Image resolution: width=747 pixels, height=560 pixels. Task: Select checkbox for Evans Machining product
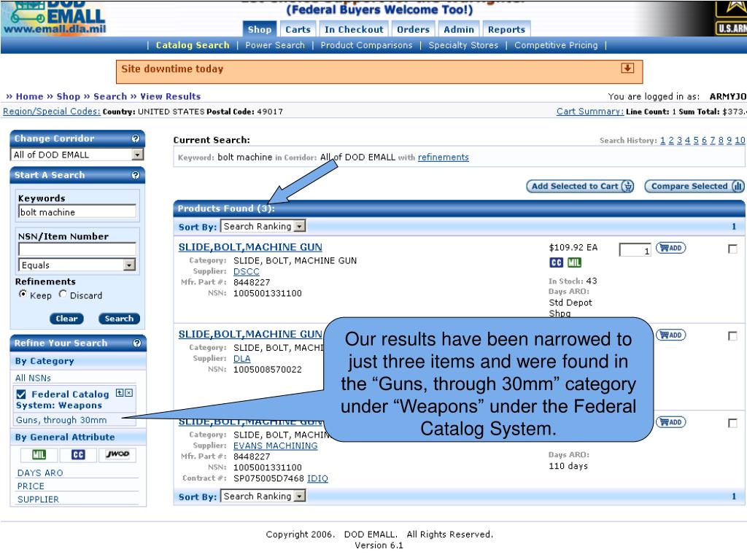(732, 424)
